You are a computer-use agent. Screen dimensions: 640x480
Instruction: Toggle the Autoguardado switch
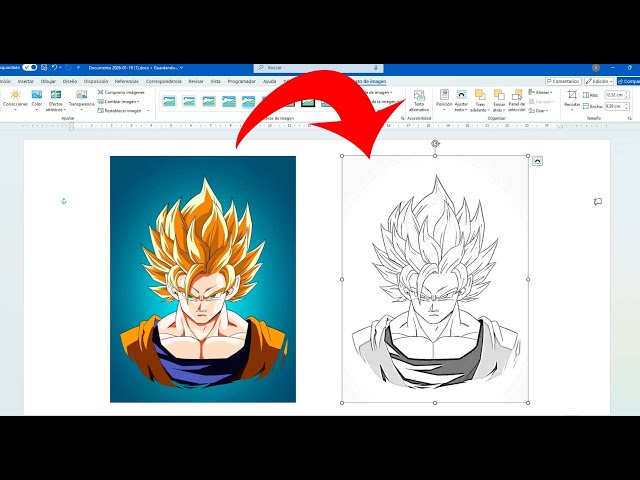(29, 67)
